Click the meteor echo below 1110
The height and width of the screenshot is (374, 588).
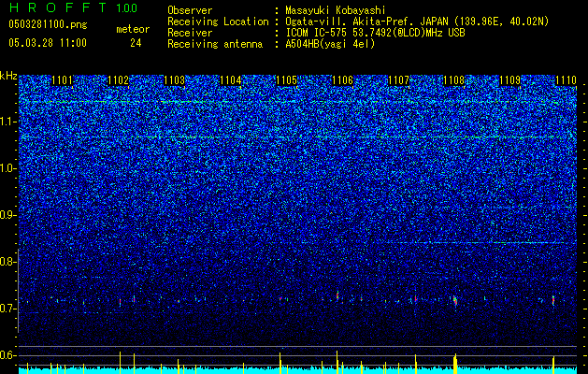click(553, 300)
